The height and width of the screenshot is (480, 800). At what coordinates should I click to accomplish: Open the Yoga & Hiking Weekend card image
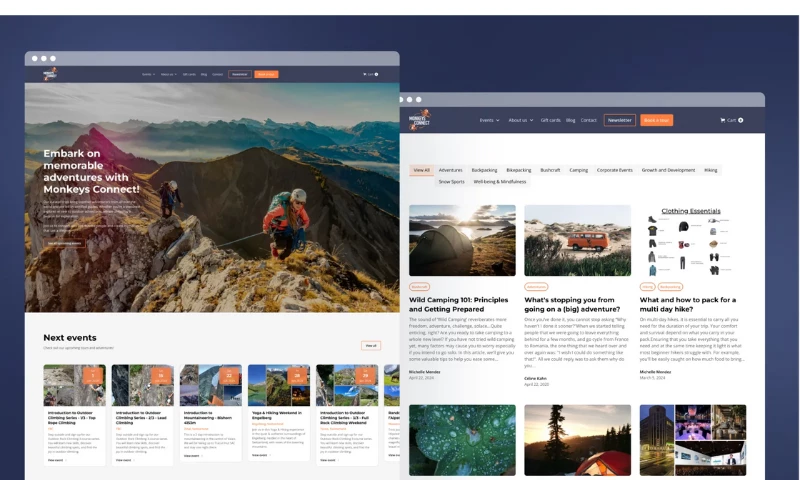[279, 385]
